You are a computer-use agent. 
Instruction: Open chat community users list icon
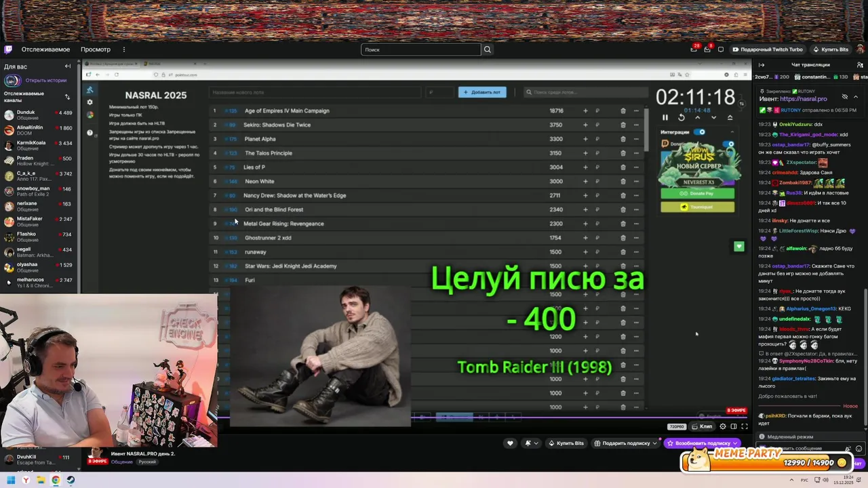(x=859, y=65)
